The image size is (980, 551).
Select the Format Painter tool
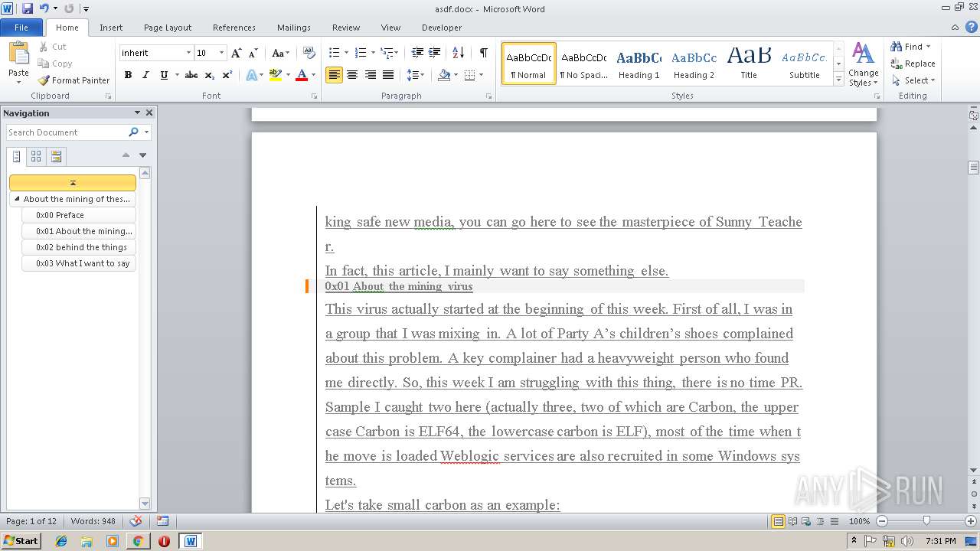pyautogui.click(x=74, y=80)
